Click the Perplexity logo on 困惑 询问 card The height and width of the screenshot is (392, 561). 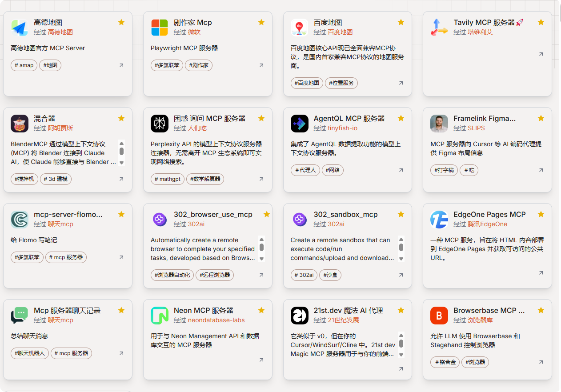pyautogui.click(x=160, y=124)
